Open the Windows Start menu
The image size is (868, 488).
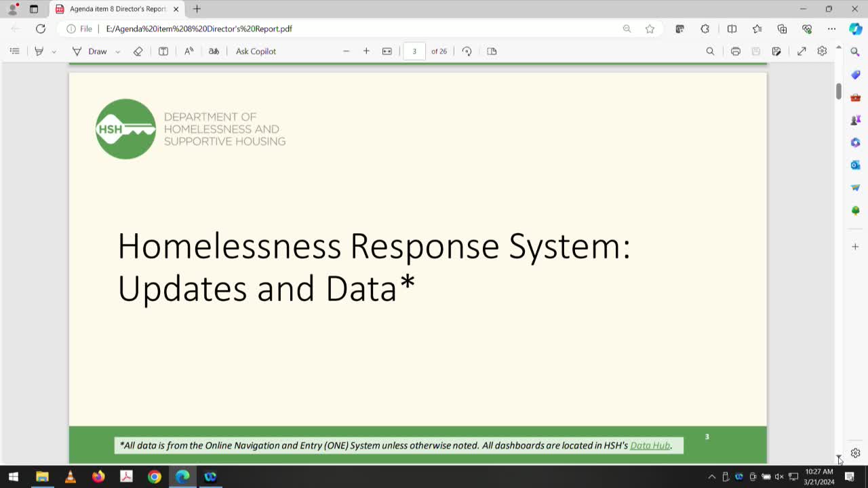13,476
